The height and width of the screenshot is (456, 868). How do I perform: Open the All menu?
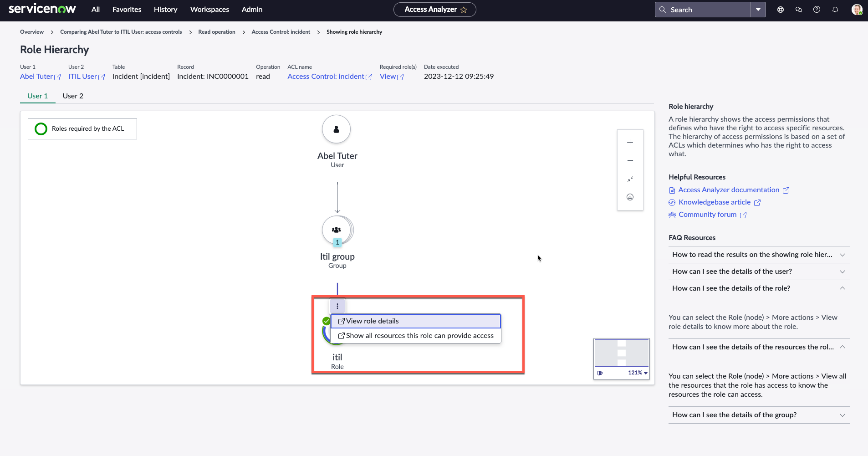pyautogui.click(x=96, y=10)
